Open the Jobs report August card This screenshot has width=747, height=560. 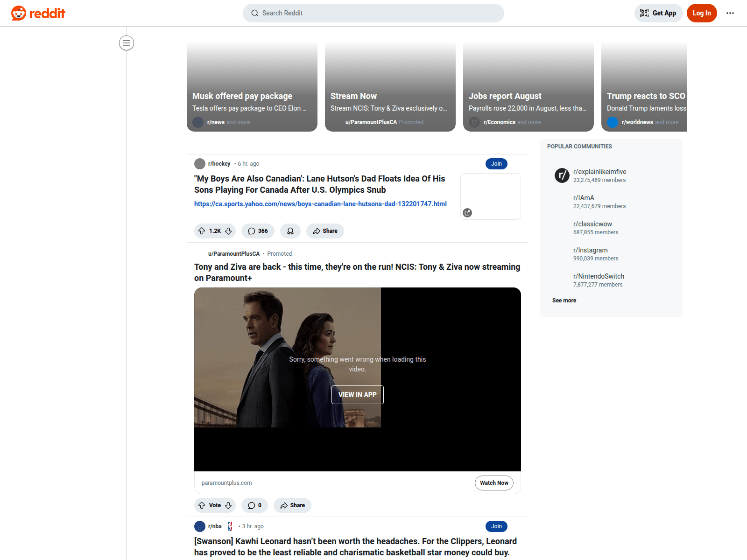coord(529,87)
